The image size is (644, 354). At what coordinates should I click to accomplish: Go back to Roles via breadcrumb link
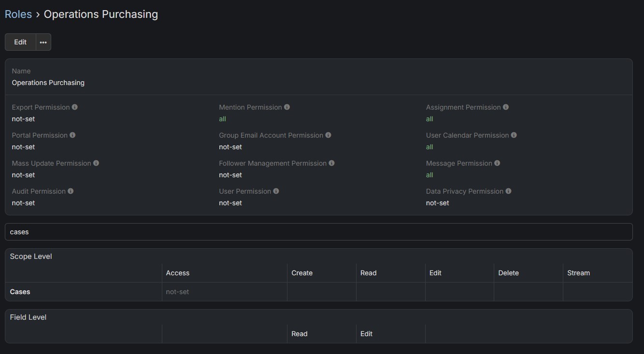click(18, 14)
